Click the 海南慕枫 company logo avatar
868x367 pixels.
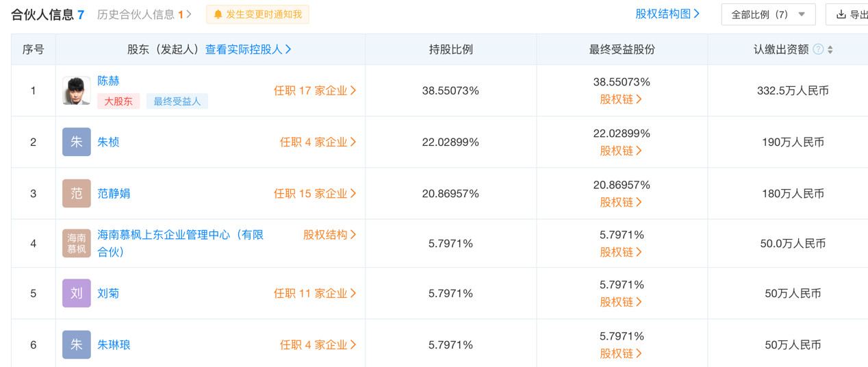(x=76, y=243)
